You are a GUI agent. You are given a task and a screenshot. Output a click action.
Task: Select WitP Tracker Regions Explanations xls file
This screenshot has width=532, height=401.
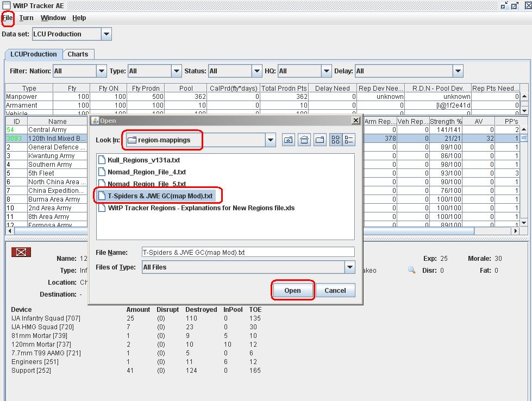(x=201, y=208)
